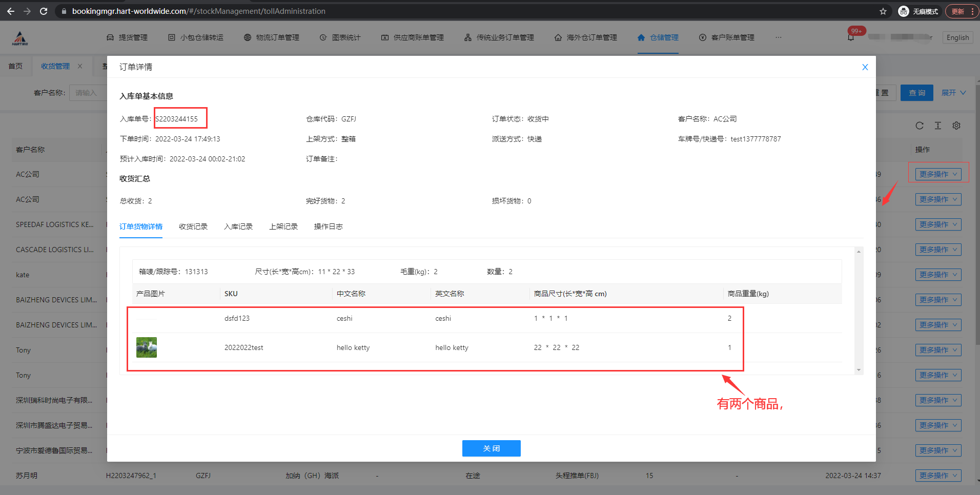Click the hello ketty product thumbnail

147,347
